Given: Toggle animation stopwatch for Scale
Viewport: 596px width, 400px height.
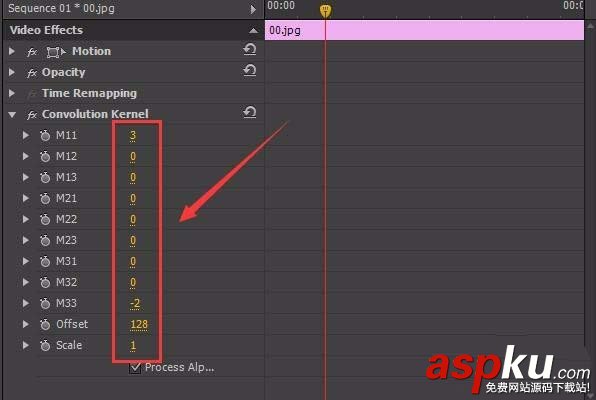Looking at the screenshot, I should [45, 345].
